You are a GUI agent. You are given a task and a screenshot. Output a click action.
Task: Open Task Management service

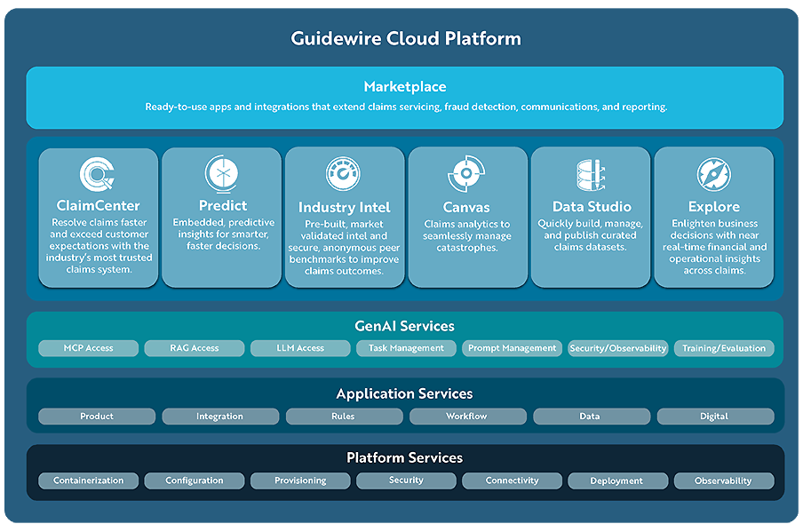[x=406, y=348]
